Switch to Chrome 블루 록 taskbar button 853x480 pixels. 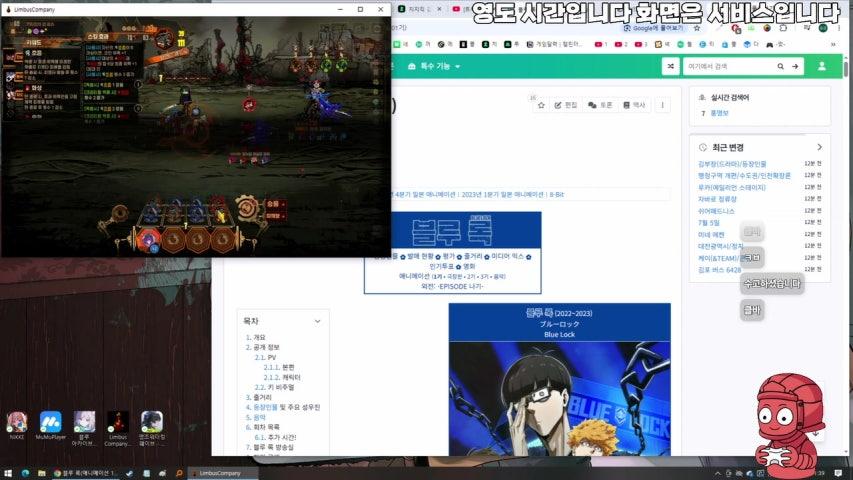point(86,473)
